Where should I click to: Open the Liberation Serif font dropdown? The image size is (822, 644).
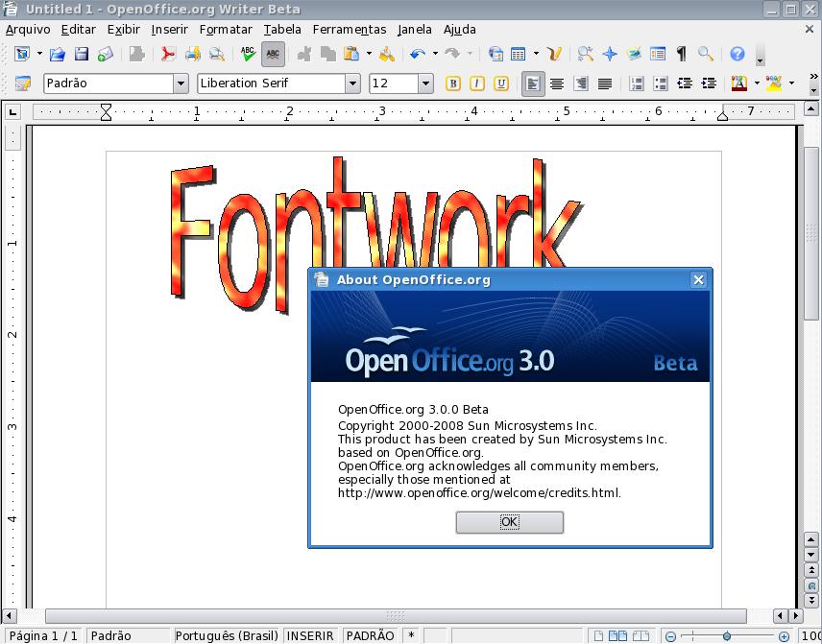click(x=352, y=83)
